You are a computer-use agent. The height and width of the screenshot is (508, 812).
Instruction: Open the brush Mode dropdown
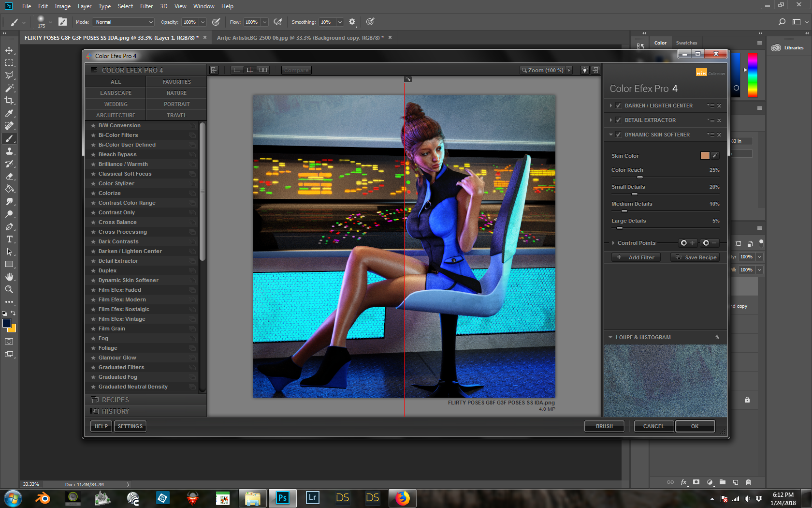click(x=124, y=22)
